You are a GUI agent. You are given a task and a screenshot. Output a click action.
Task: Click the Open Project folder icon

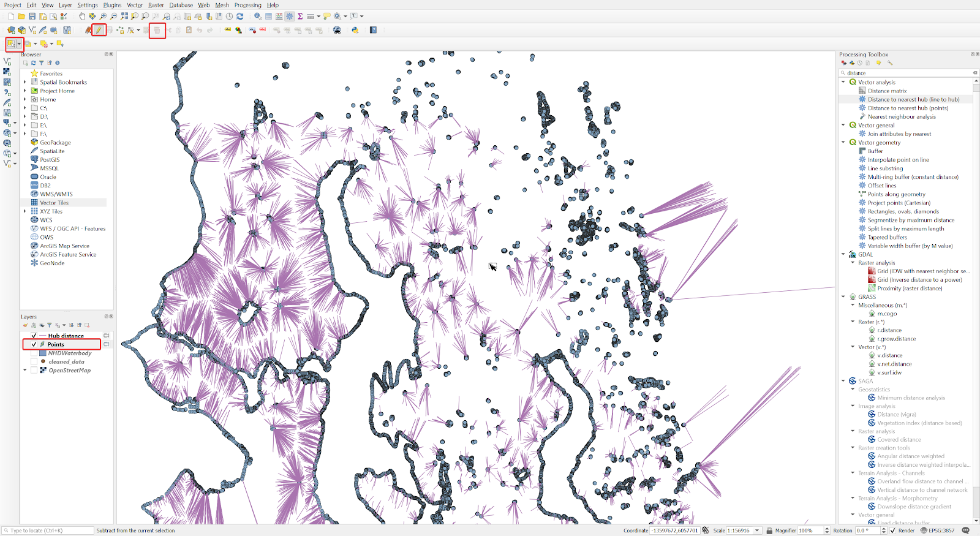pos(21,17)
